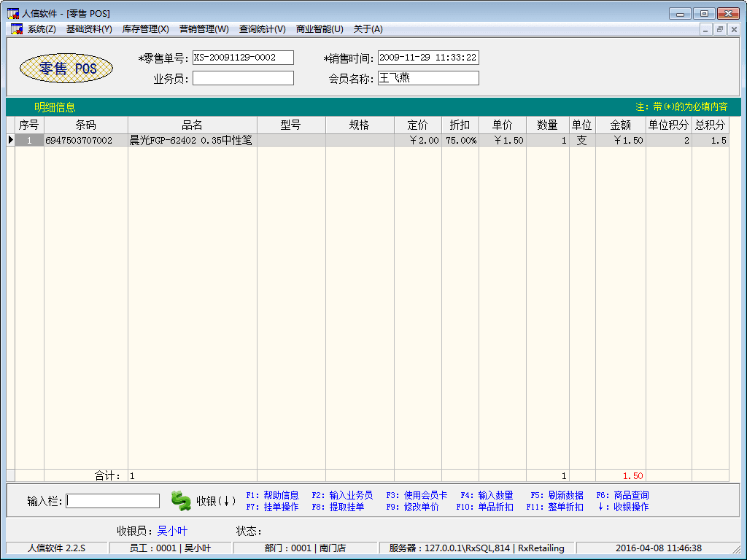The image size is (747, 560).
Task: Click the row indicator arrow on row 1
Action: point(10,140)
